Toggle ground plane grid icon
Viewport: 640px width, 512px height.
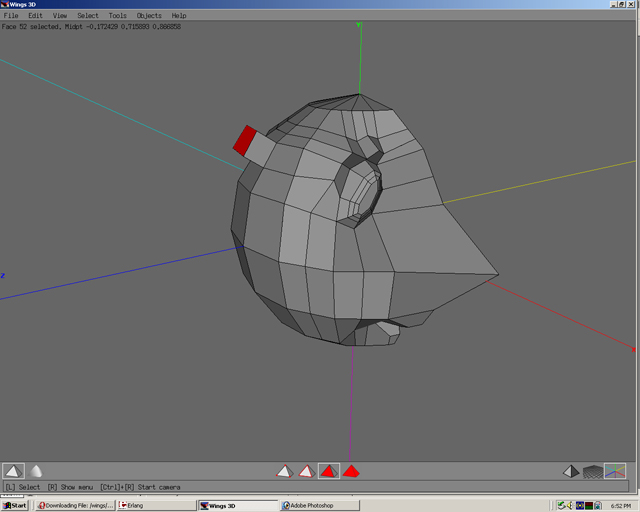coord(593,472)
